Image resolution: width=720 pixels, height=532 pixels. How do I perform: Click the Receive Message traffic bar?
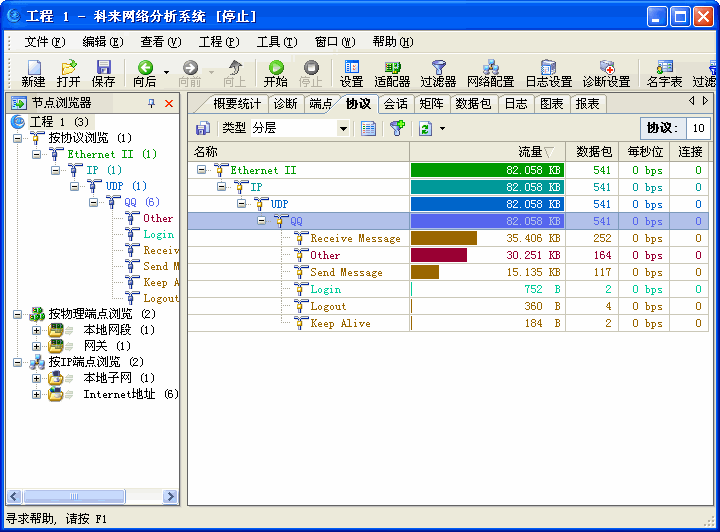(x=444, y=238)
